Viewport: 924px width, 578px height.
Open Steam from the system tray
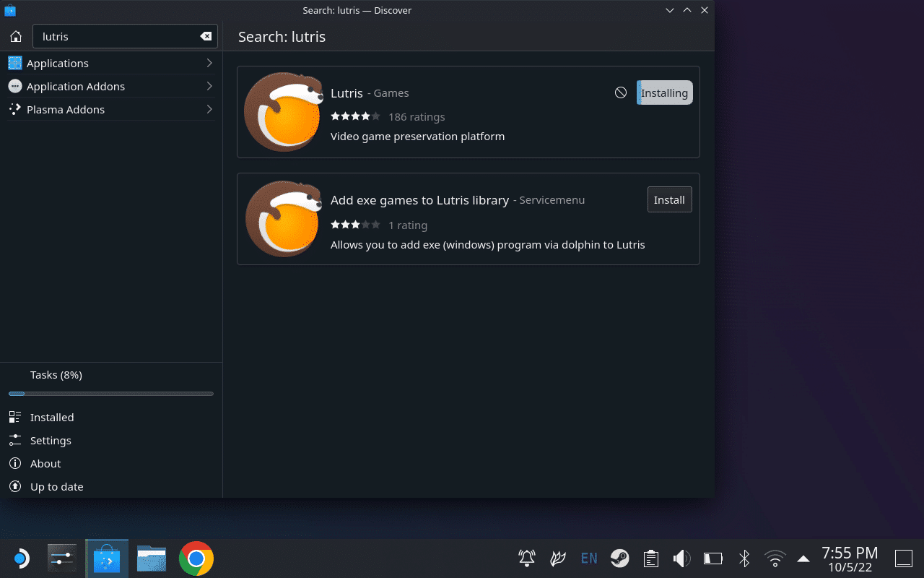(x=619, y=558)
